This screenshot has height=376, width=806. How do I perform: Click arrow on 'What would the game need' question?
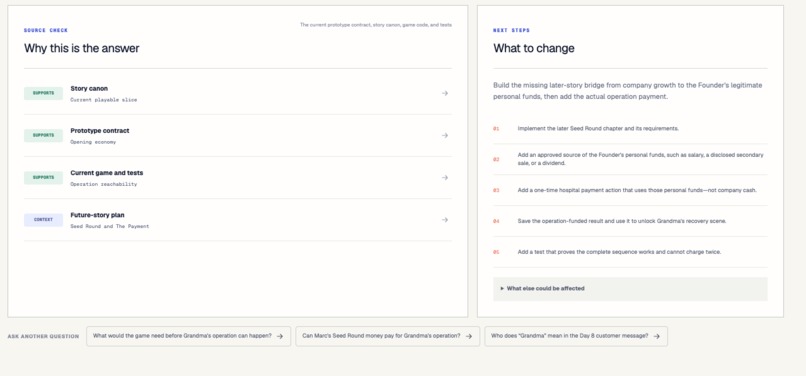[280, 336]
